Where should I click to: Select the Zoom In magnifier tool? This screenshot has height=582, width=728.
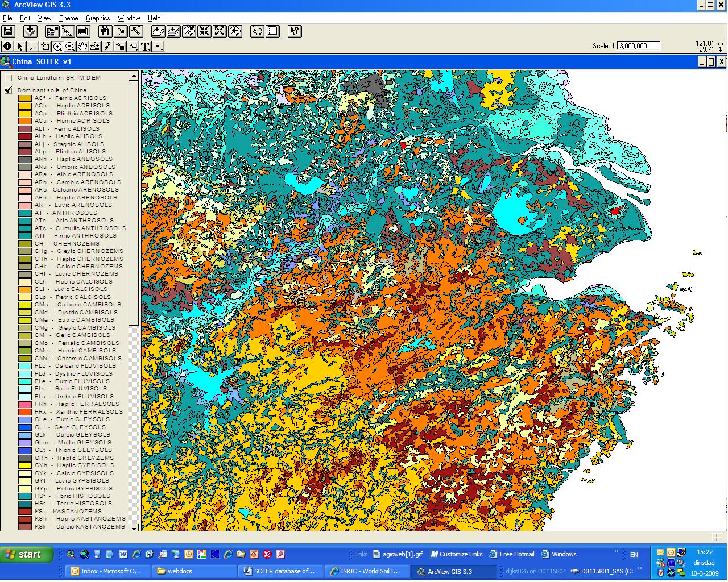click(57, 47)
